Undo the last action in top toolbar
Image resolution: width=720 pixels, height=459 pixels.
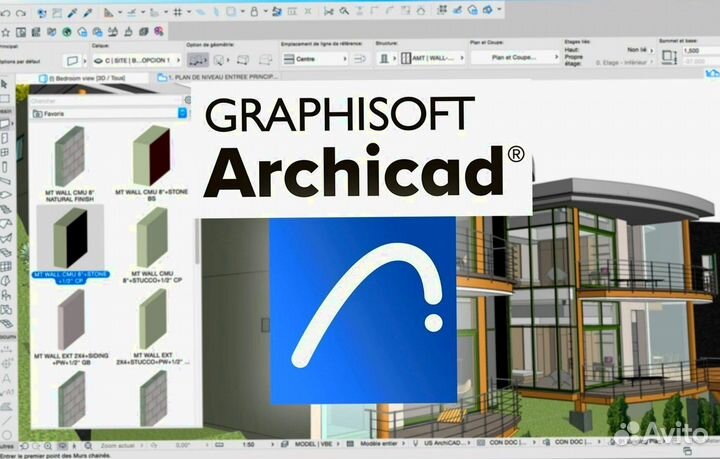6,13
